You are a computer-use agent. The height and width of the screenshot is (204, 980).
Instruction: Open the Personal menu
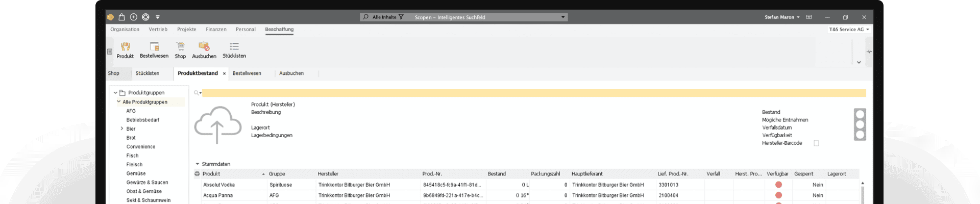[246, 30]
